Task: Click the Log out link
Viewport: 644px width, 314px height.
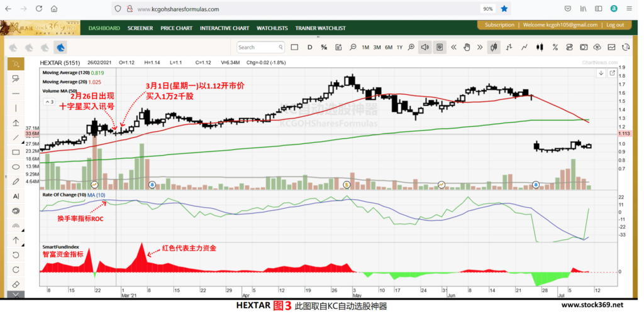Action: [x=615, y=25]
